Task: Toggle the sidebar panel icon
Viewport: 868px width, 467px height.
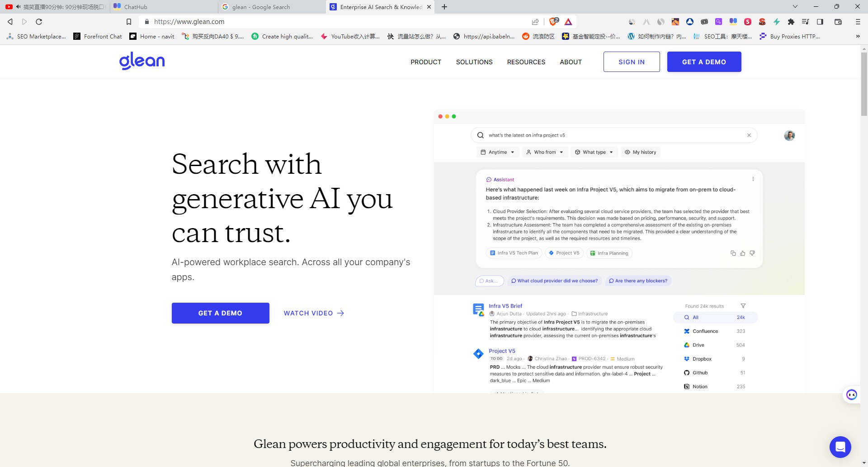Action: [x=820, y=22]
